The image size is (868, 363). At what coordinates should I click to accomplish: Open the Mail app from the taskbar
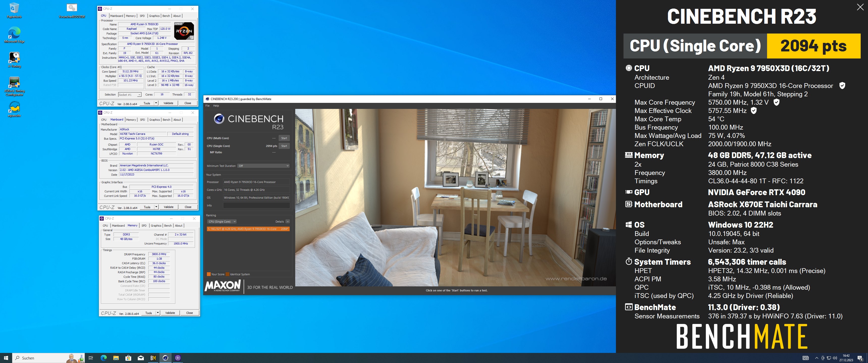(141, 358)
